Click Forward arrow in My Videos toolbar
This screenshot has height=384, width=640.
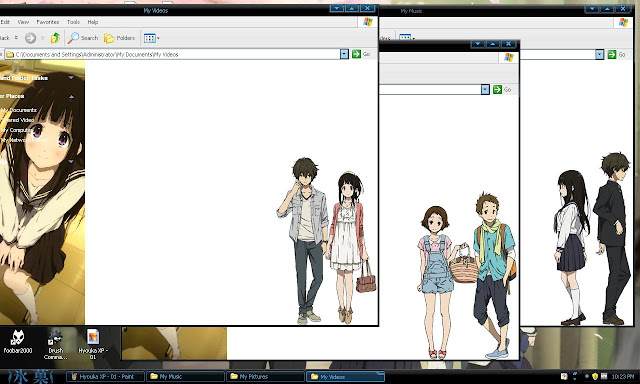tap(30, 38)
